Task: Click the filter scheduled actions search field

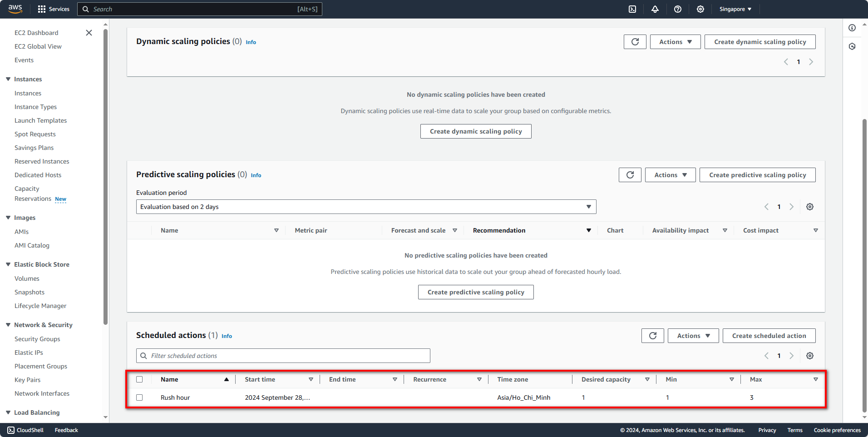Action: coord(283,356)
